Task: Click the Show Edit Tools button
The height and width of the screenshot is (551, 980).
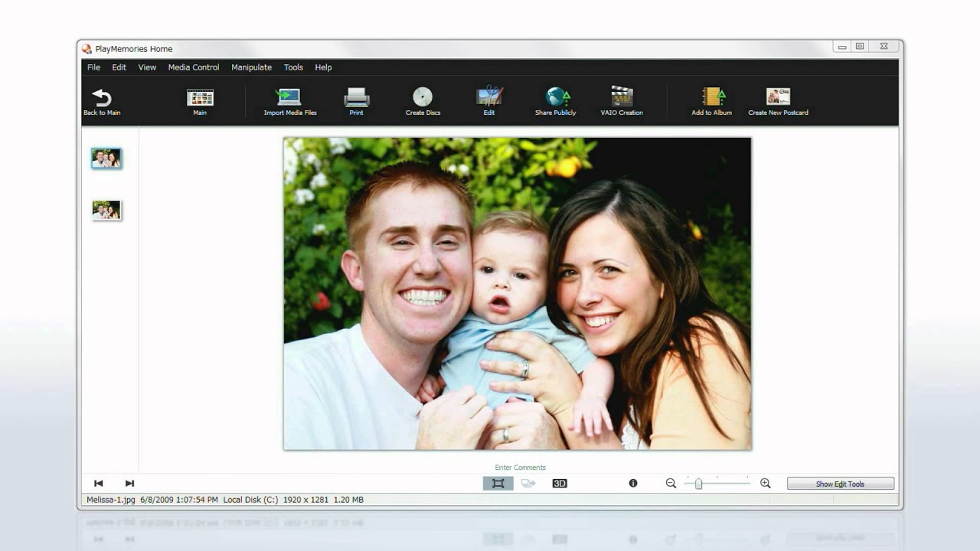Action: 840,484
